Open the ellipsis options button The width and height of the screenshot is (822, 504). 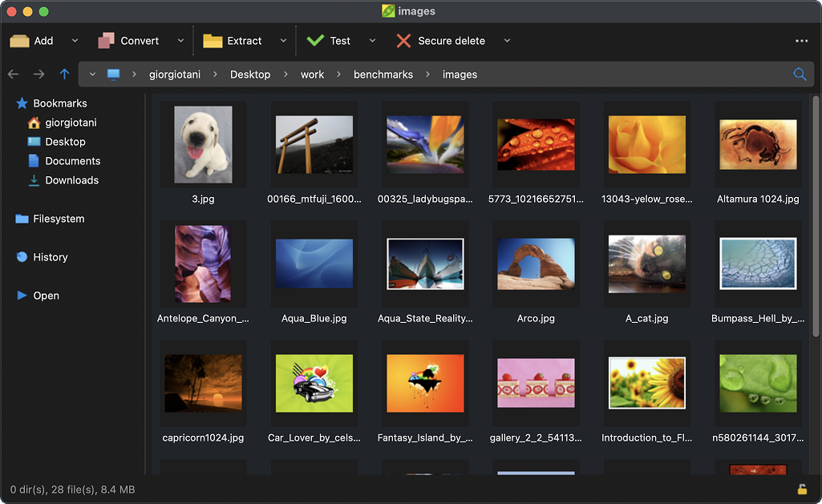tap(801, 40)
